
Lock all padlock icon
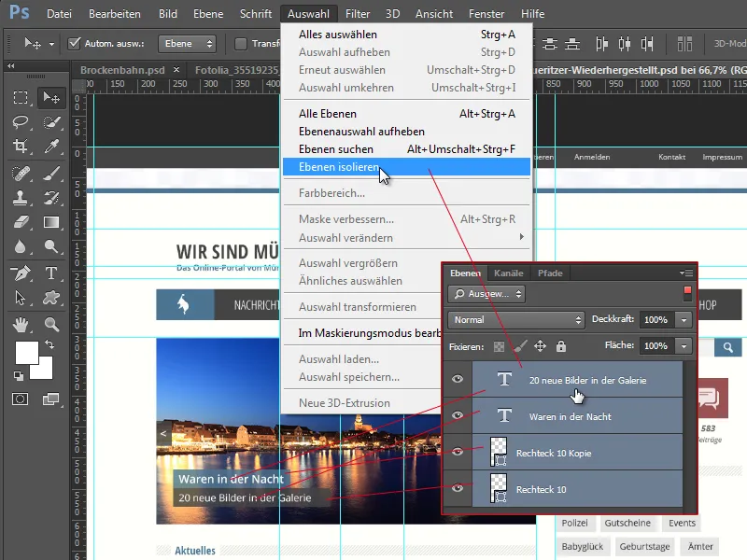[x=561, y=346]
